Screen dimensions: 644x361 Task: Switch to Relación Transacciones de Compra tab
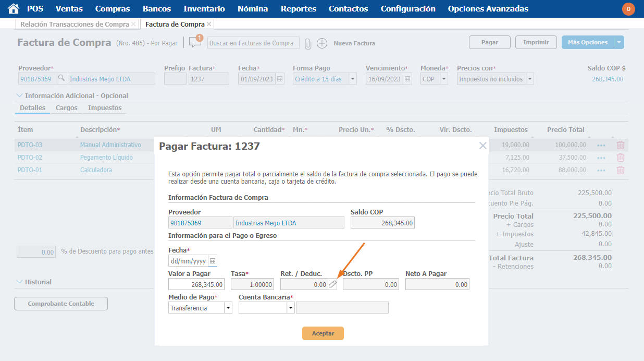74,25
